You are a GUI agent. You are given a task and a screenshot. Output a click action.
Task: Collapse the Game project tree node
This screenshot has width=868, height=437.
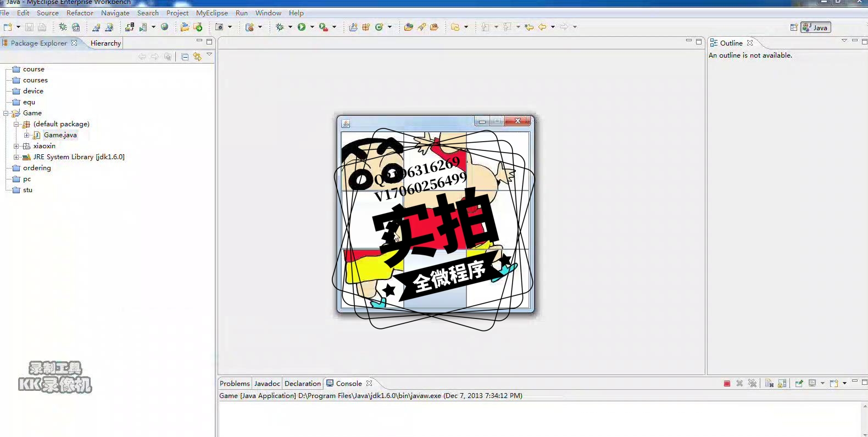6,113
